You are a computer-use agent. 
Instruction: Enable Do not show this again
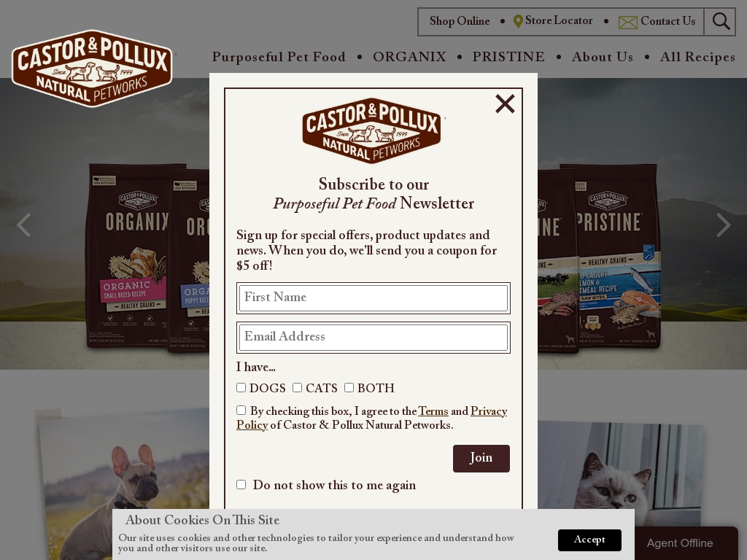coord(241,484)
